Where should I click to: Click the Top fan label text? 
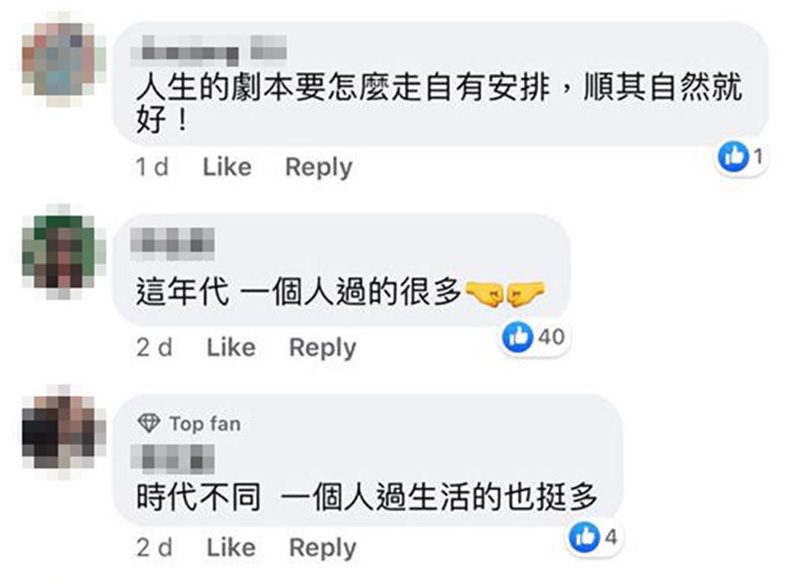pyautogui.click(x=205, y=424)
